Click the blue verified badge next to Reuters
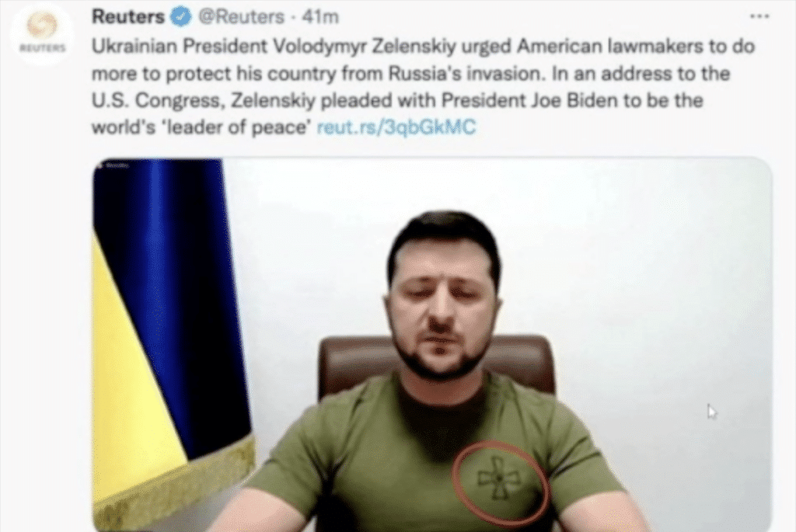This screenshot has height=532, width=796. click(x=180, y=17)
